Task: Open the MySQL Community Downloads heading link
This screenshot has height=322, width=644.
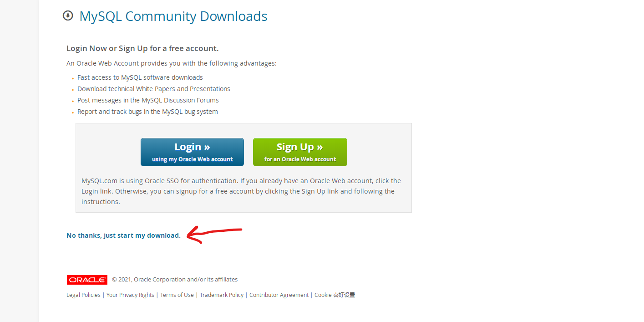Action: pyautogui.click(x=173, y=16)
